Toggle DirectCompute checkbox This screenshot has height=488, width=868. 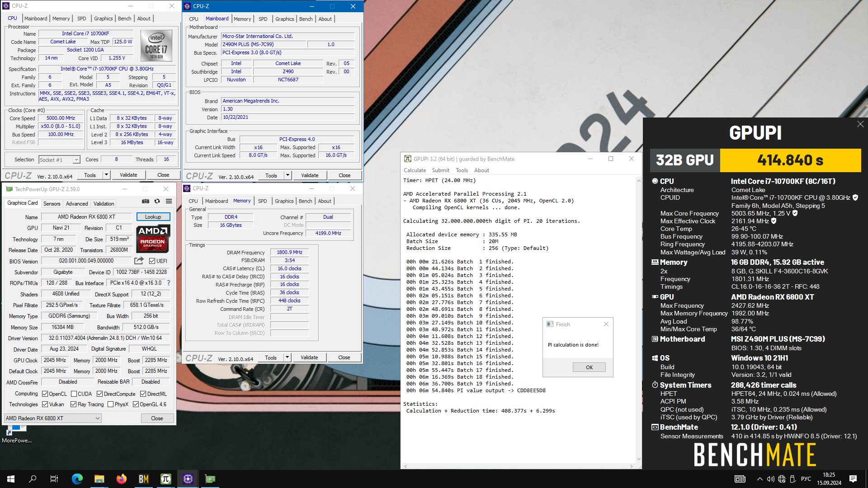99,394
